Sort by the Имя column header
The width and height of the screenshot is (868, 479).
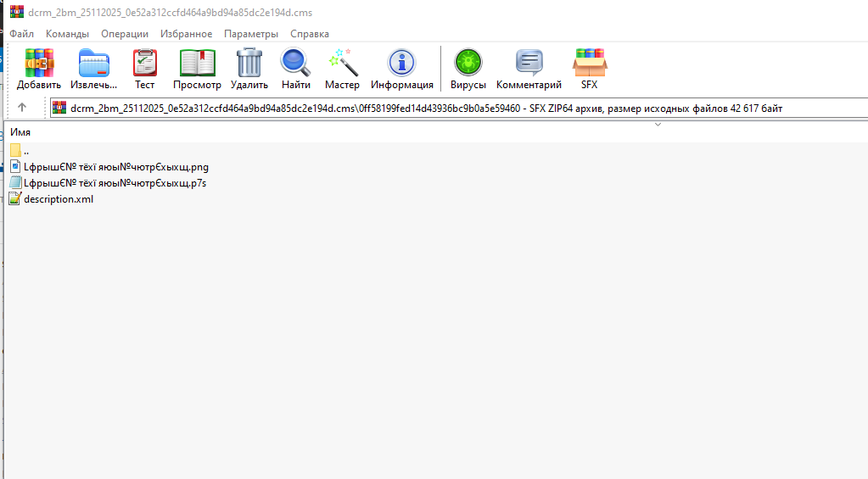[x=20, y=132]
